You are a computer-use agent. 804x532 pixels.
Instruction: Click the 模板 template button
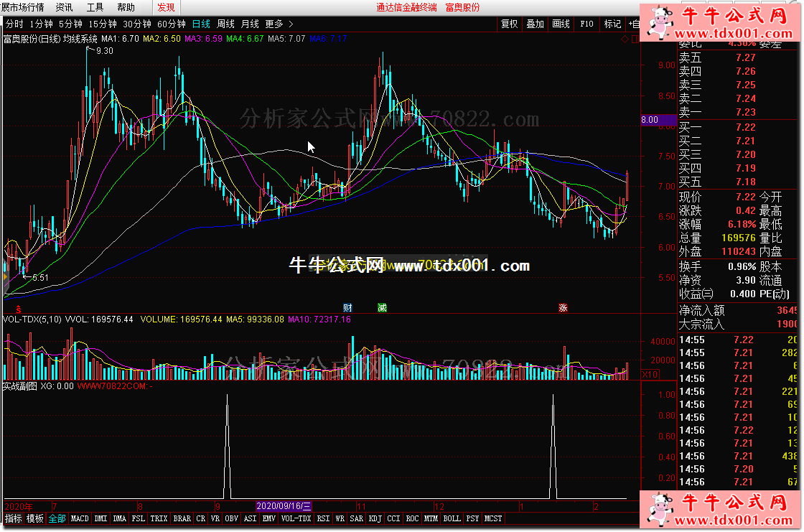pos(35,518)
